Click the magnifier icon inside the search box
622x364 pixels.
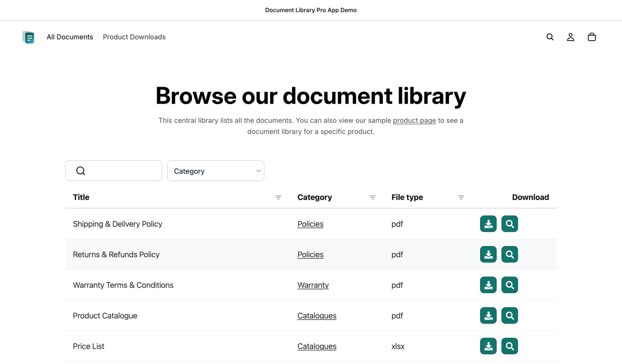[x=80, y=171]
